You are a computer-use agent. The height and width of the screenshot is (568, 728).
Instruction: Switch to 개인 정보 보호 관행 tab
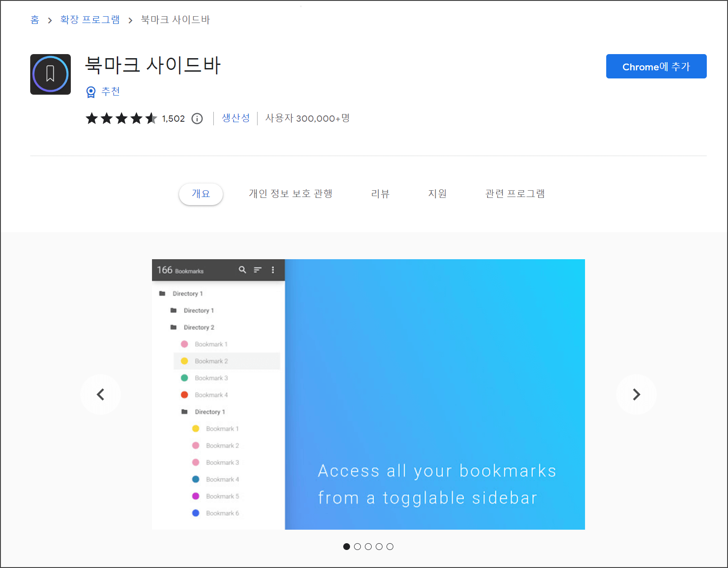pyautogui.click(x=290, y=194)
